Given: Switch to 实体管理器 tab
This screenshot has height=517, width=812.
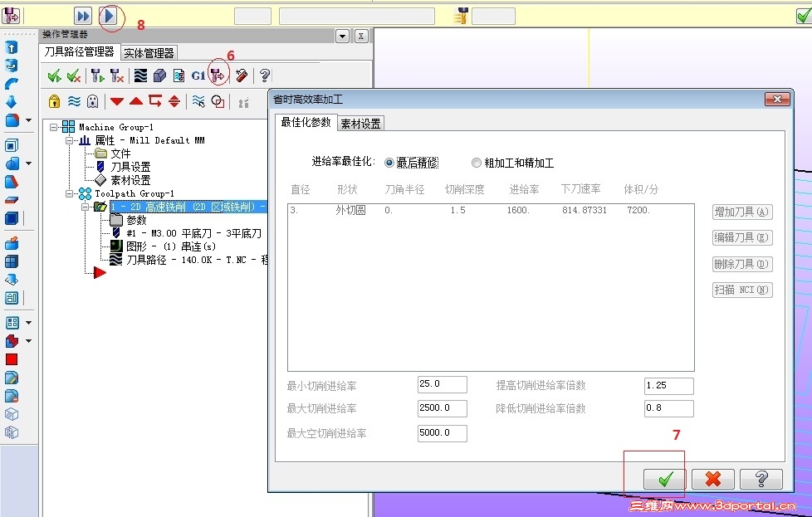Looking at the screenshot, I should click(x=149, y=53).
